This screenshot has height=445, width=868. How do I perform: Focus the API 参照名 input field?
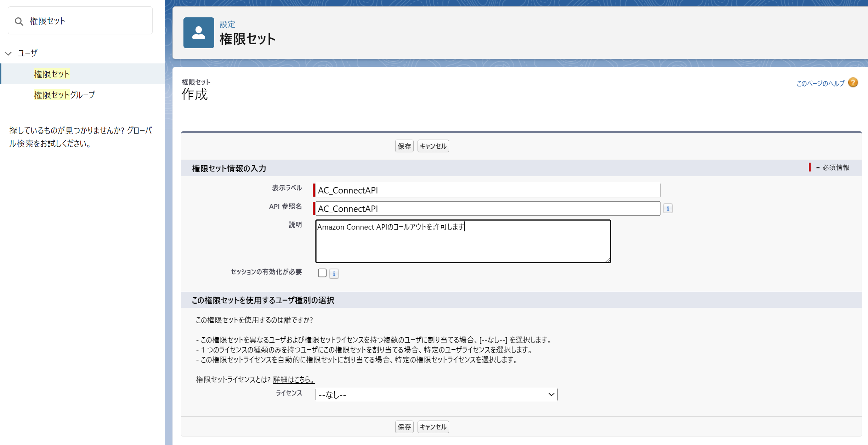[488, 209]
